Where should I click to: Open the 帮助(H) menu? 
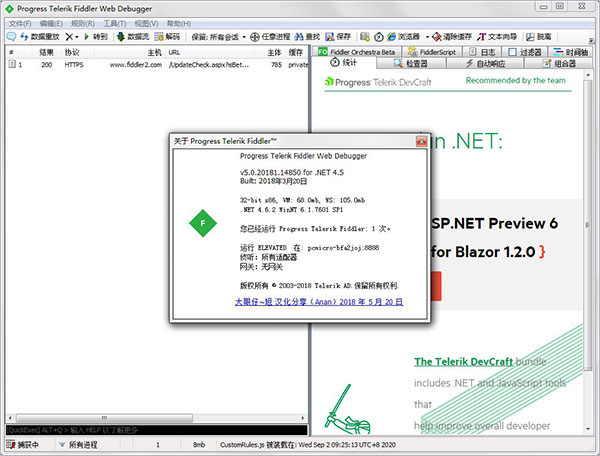179,23
